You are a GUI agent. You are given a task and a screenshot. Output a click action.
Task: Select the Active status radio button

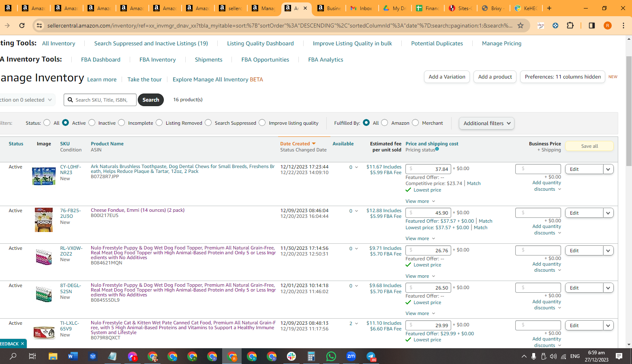[x=65, y=123]
